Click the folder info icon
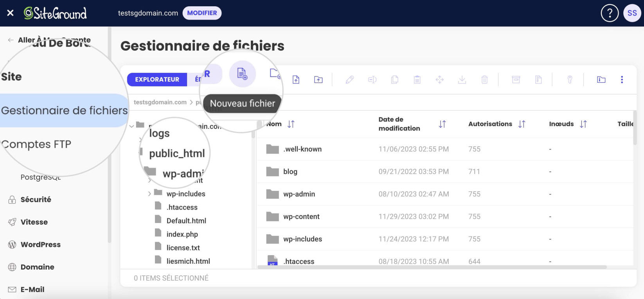The width and height of the screenshot is (644, 299). pyautogui.click(x=601, y=80)
